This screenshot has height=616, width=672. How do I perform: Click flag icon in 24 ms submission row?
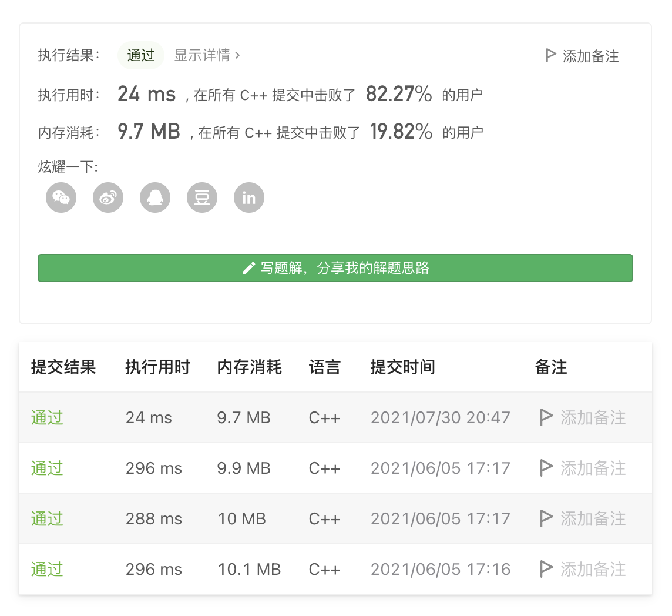click(x=546, y=417)
